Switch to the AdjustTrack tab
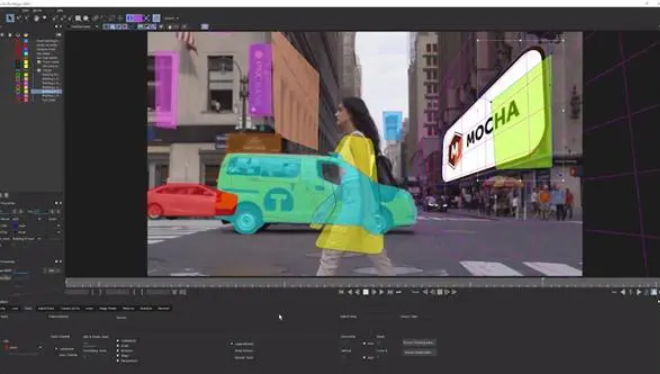The image size is (660, 374). point(46,308)
